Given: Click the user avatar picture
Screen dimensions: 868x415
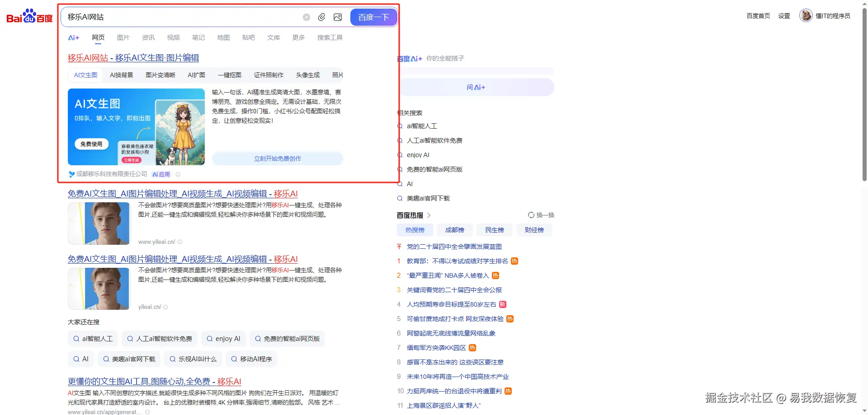Looking at the screenshot, I should (x=806, y=16).
